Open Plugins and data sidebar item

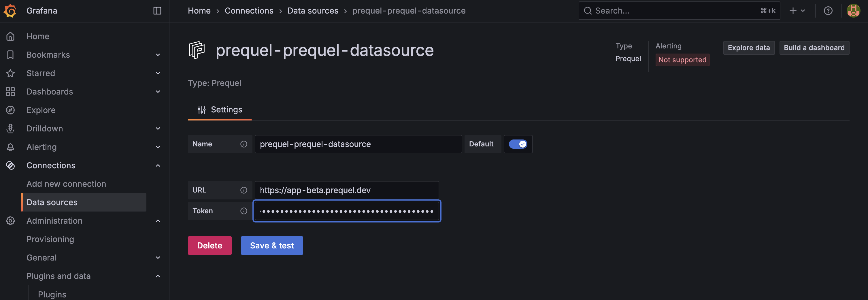[59, 276]
